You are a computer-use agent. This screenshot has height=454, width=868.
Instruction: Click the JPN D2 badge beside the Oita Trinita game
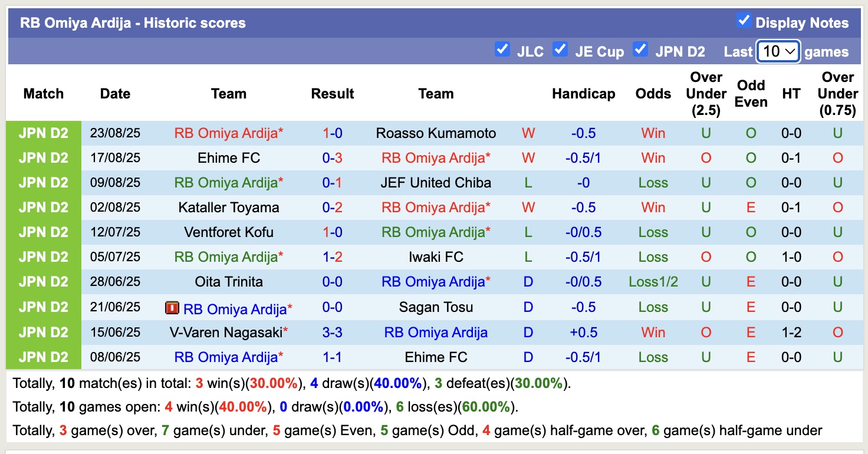[x=43, y=282]
